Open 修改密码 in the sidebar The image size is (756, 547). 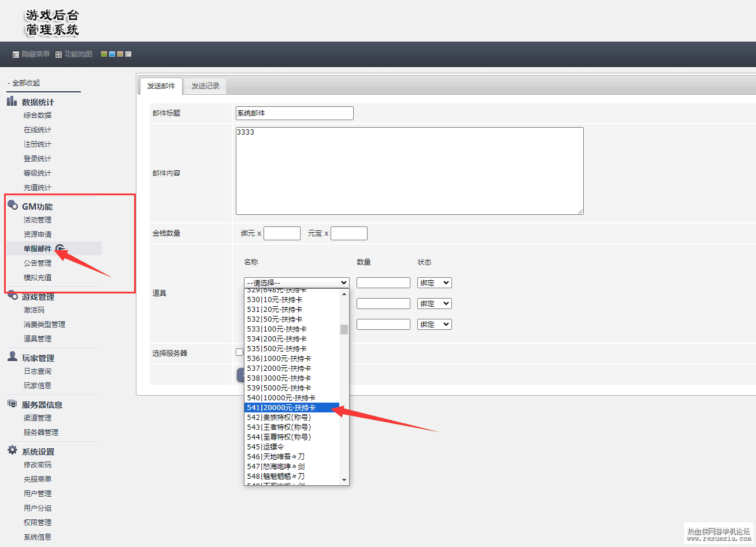tap(38, 465)
